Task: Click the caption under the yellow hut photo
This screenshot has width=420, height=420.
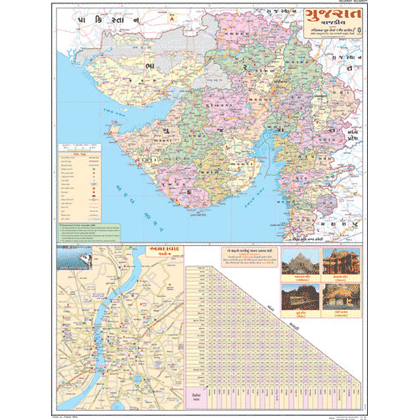Action: (x=341, y=314)
